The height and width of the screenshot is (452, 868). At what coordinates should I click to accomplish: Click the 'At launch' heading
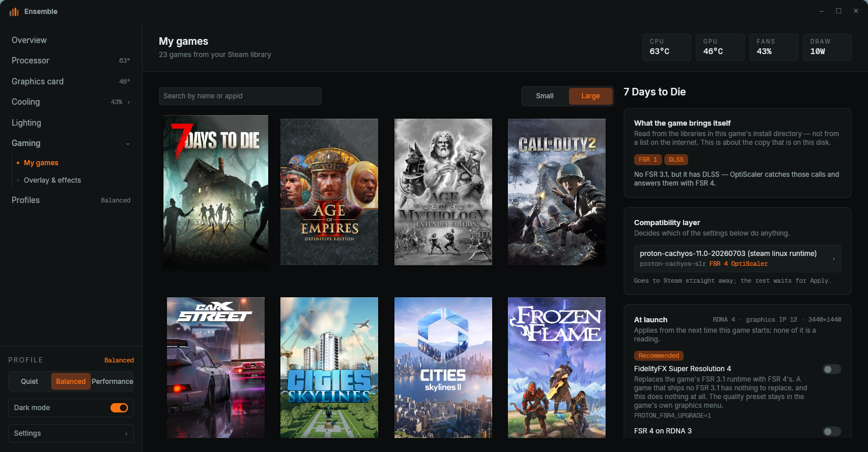(x=650, y=320)
